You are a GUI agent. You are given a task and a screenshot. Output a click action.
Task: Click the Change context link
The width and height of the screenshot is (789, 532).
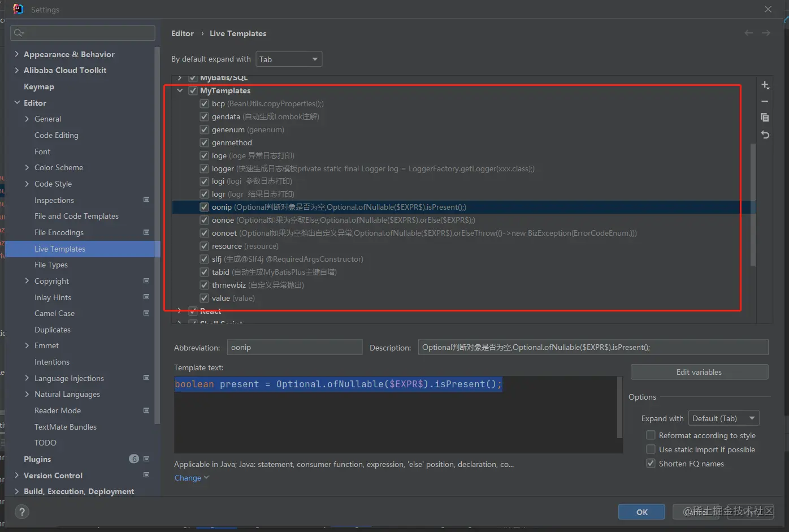192,478
